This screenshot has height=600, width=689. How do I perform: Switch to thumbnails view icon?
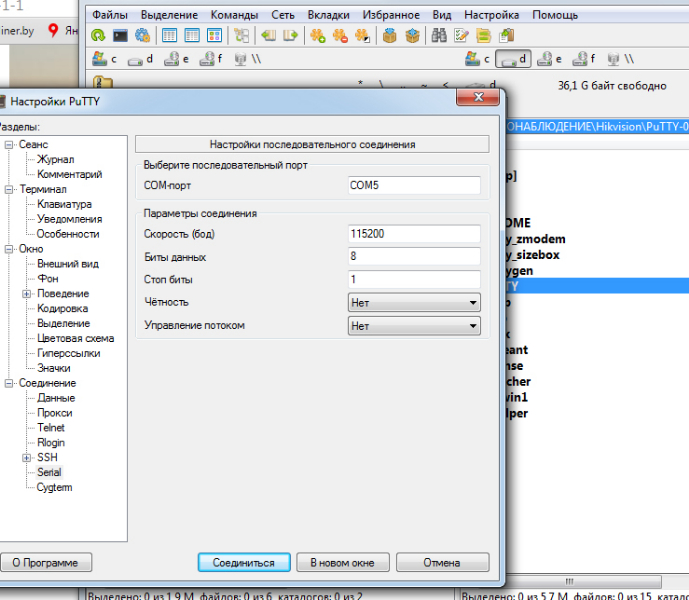tap(214, 35)
